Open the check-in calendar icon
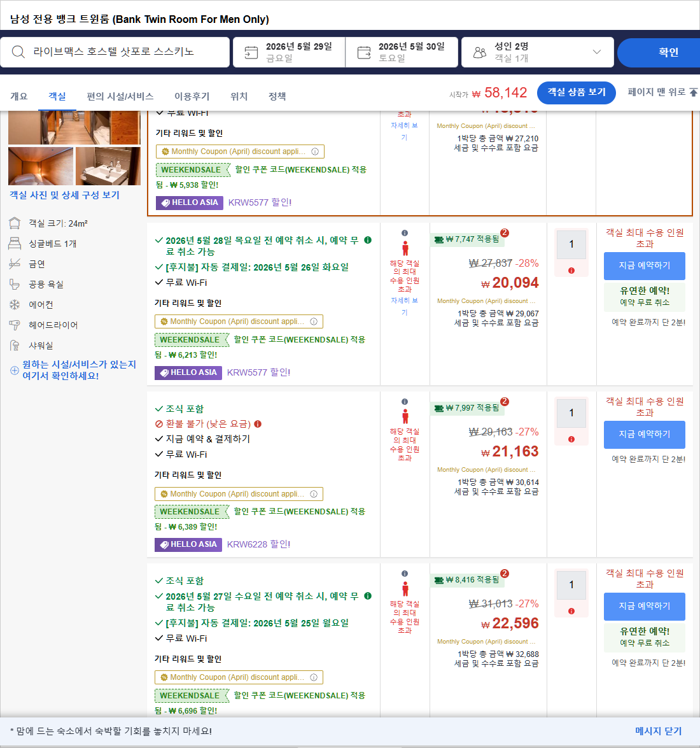The height and width of the screenshot is (748, 700). point(251,52)
